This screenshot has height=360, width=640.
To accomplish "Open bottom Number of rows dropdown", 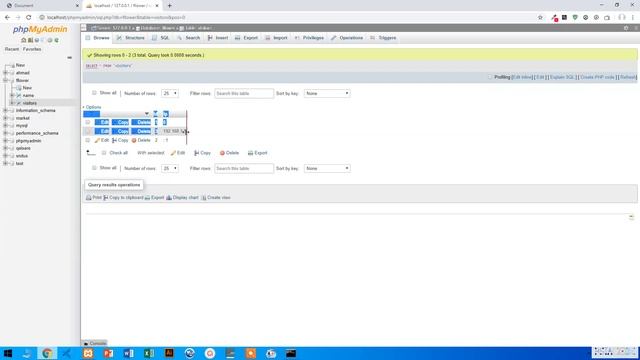I will [170, 169].
